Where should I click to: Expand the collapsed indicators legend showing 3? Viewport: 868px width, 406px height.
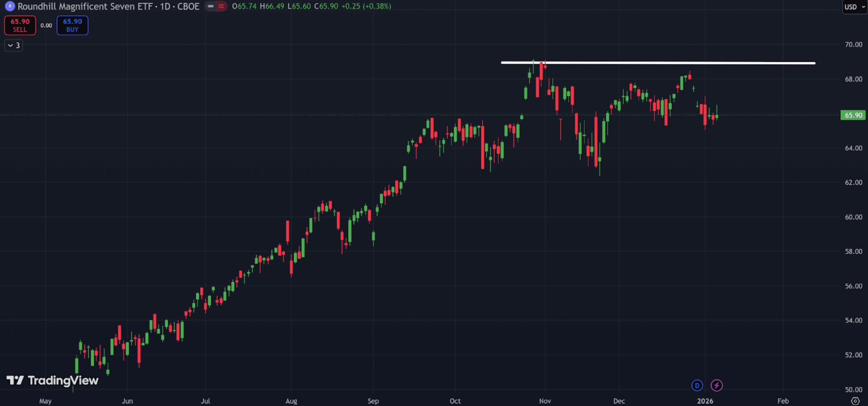[14, 45]
